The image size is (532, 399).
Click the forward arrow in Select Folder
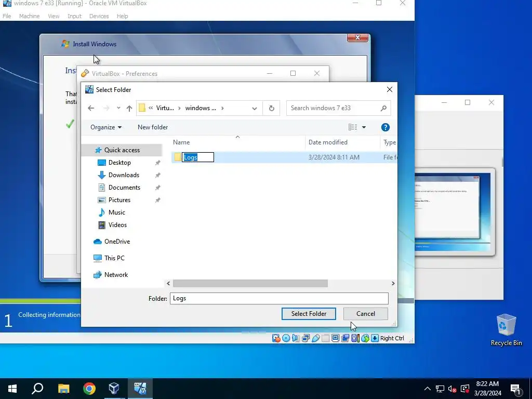coord(106,108)
